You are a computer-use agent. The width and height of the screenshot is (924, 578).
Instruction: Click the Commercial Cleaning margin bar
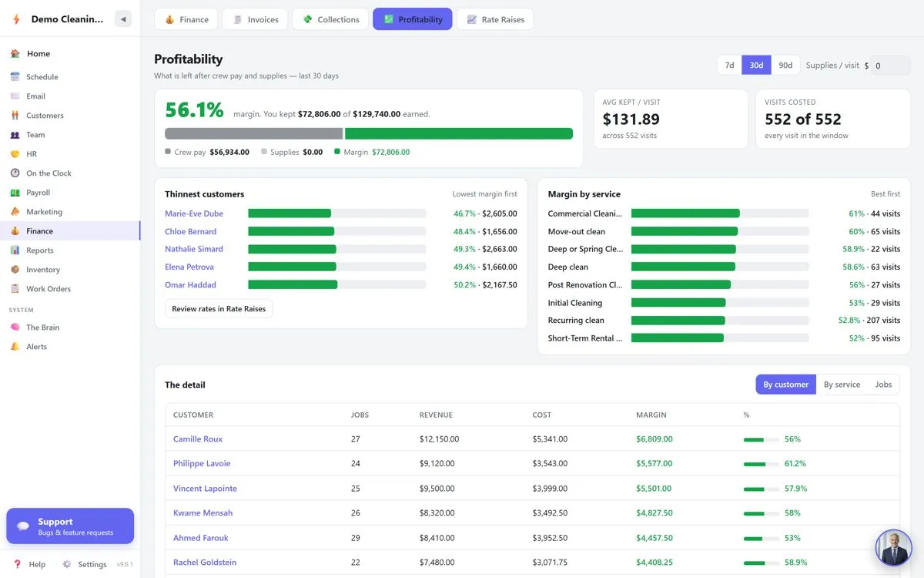720,213
